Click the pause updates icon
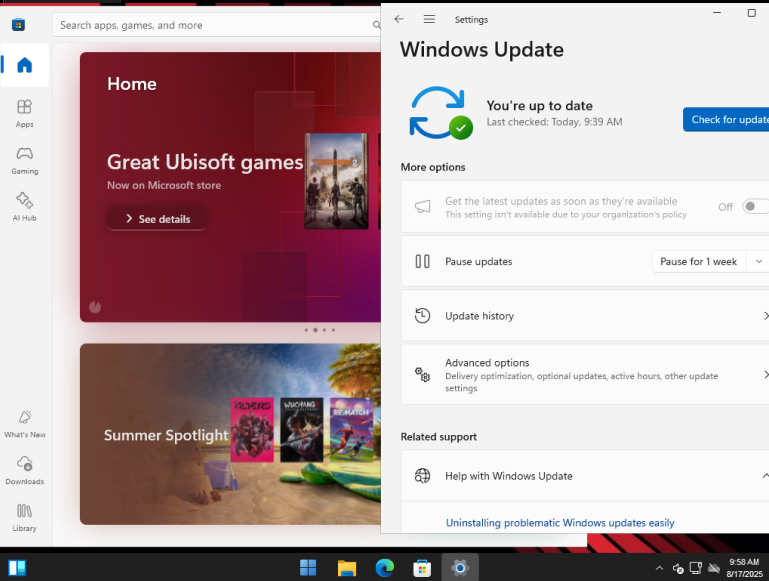Screen dimensions: 769x581 click(422, 261)
